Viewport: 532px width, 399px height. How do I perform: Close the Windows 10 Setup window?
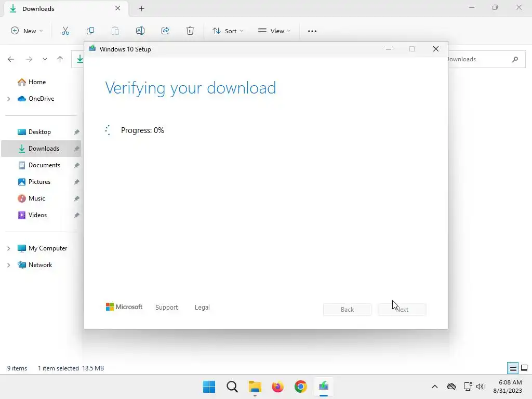tap(436, 49)
